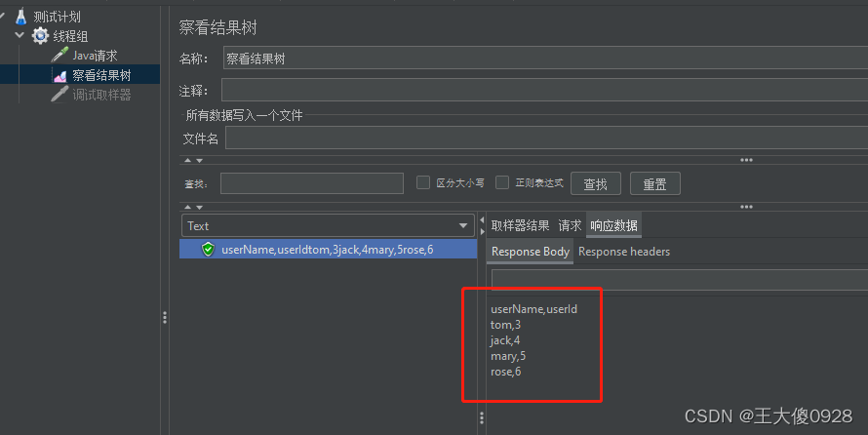This screenshot has height=435, width=868.
Task: Select 察看结果树 tree item
Action: point(101,75)
